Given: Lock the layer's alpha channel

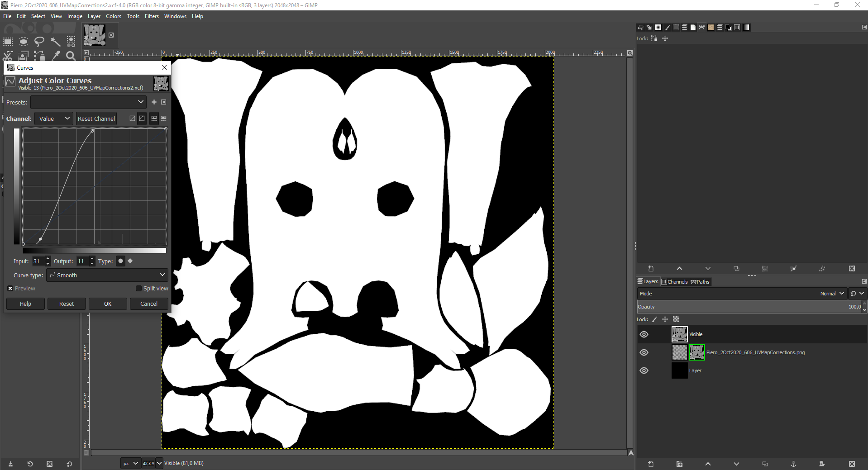Looking at the screenshot, I should (676, 319).
